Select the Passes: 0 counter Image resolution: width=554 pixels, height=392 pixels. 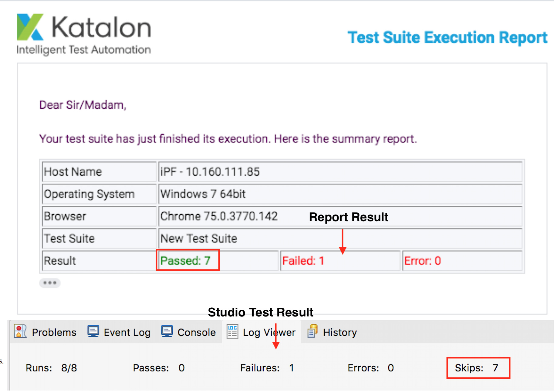(159, 368)
